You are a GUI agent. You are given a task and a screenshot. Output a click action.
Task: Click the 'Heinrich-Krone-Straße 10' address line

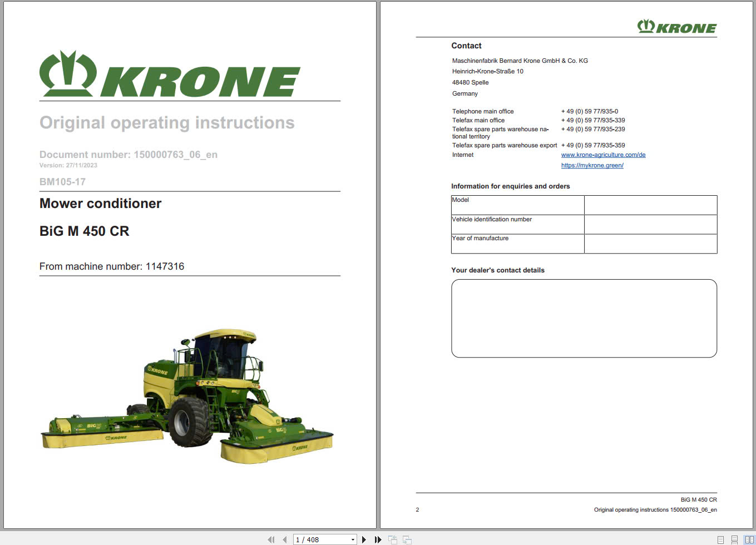[x=488, y=71]
